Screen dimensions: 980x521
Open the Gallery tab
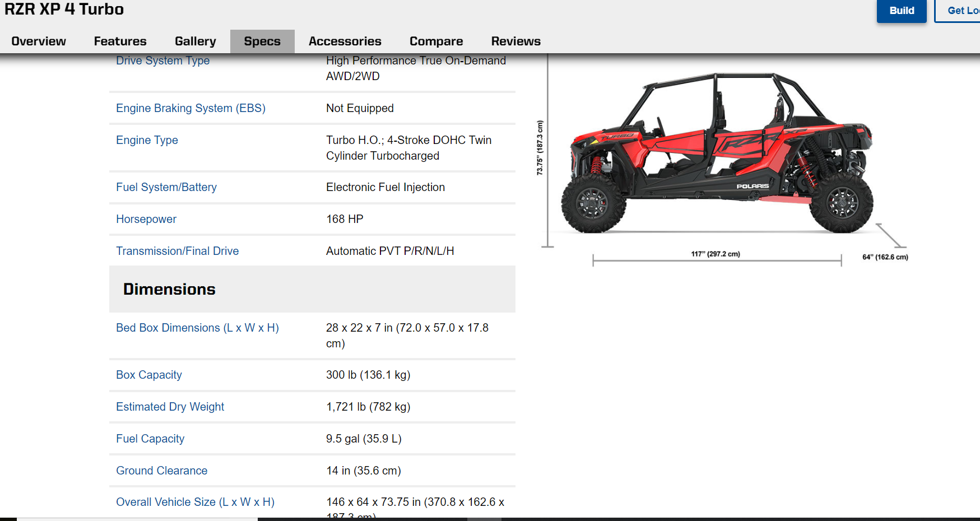pyautogui.click(x=196, y=41)
